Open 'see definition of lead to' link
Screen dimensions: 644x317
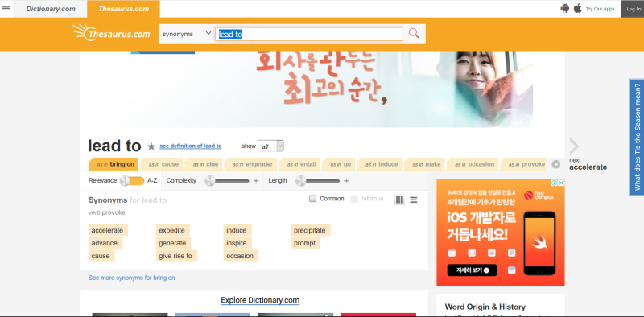(191, 146)
